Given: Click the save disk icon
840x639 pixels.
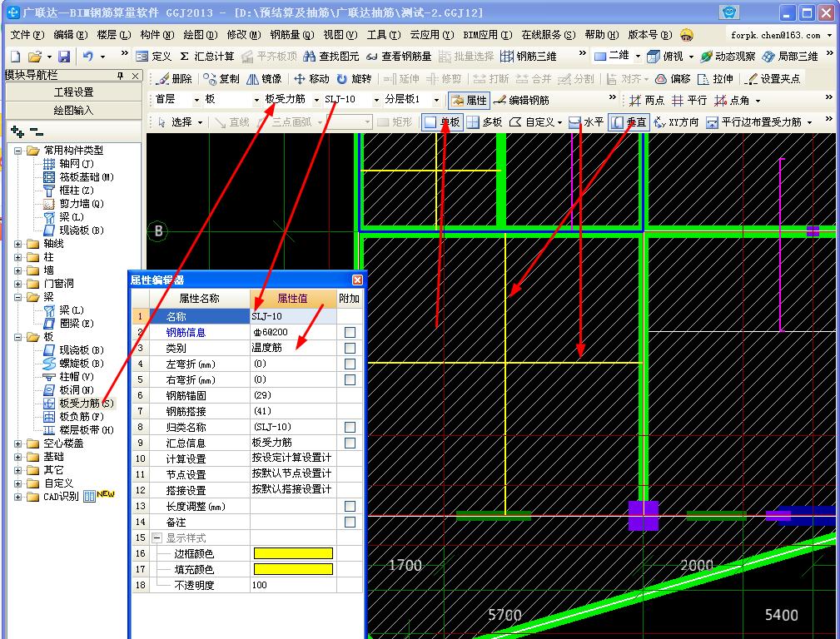Looking at the screenshot, I should (x=64, y=57).
